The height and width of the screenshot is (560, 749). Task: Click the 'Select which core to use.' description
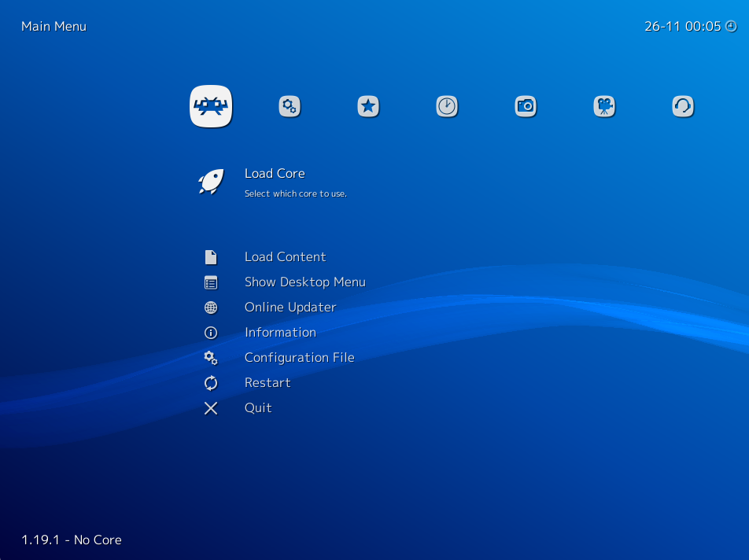(296, 193)
